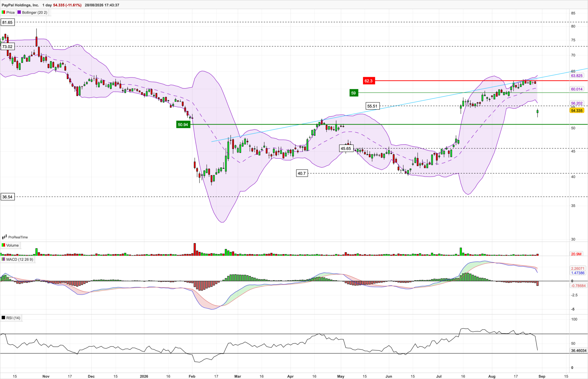Click the 40.7 horizontal level label
This screenshot has height=379, width=588.
point(302,173)
